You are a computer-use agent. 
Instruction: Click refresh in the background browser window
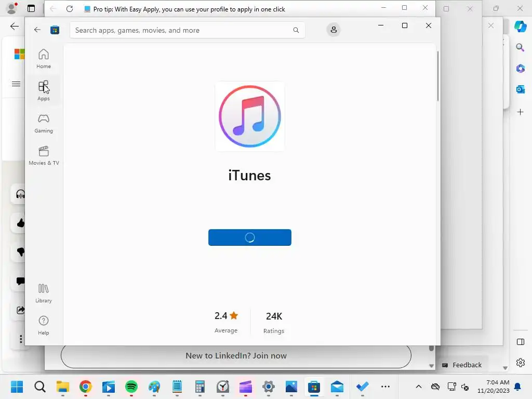click(70, 9)
